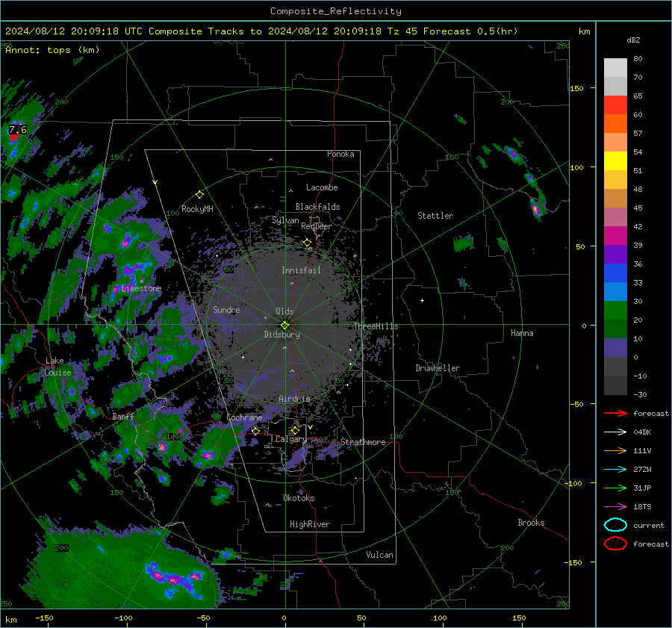This screenshot has height=628, width=672.
Task: Click the light gray 80–70 dBZ swatch
Action: [615, 67]
